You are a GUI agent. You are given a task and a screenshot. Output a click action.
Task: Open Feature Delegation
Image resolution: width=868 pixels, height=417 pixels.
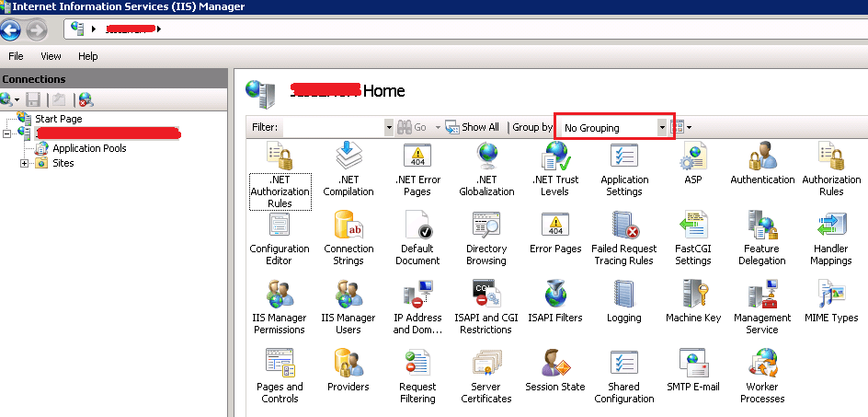coord(762,238)
